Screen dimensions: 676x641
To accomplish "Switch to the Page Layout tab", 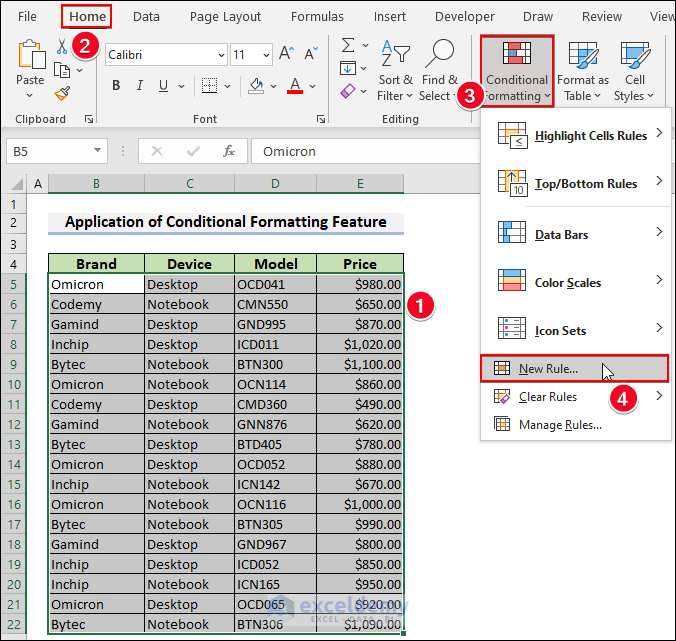I will 225,16.
